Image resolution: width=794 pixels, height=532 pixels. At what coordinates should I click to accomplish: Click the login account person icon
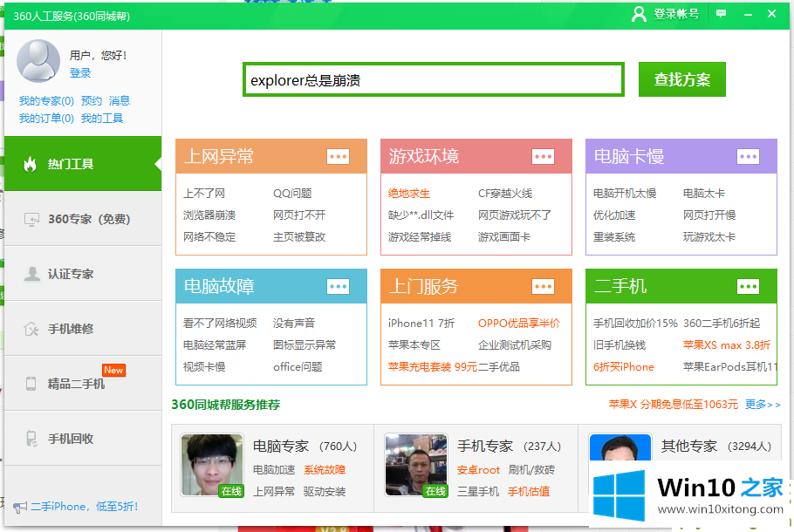639,14
